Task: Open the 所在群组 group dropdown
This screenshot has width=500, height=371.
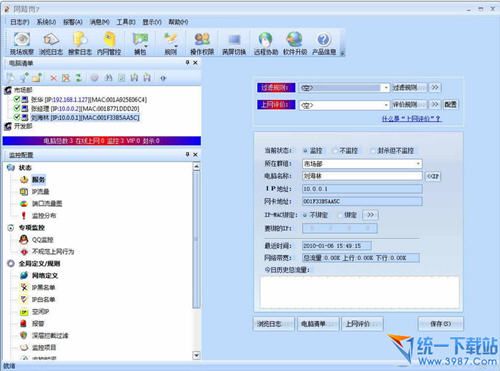Action: pos(418,164)
